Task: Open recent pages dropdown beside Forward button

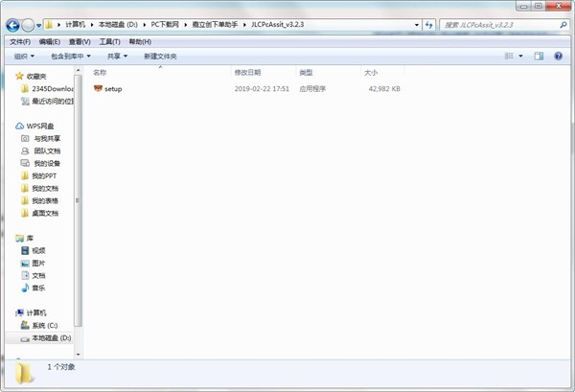Action: point(39,26)
